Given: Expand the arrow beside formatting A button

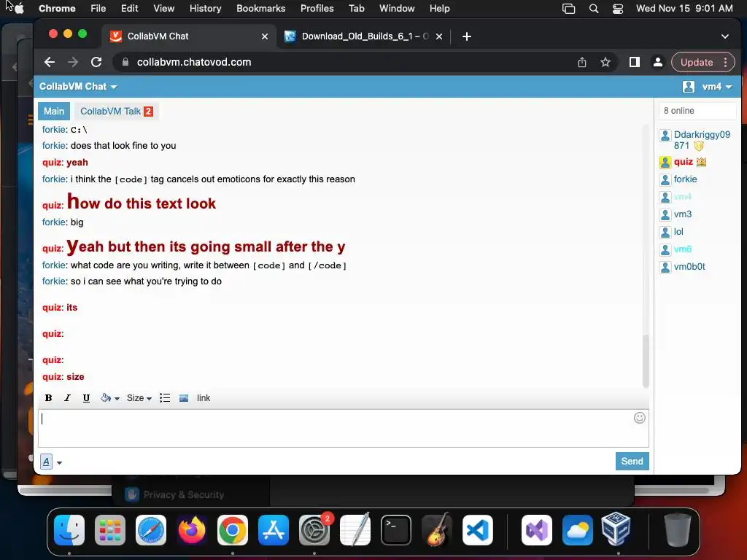Looking at the screenshot, I should click(59, 462).
